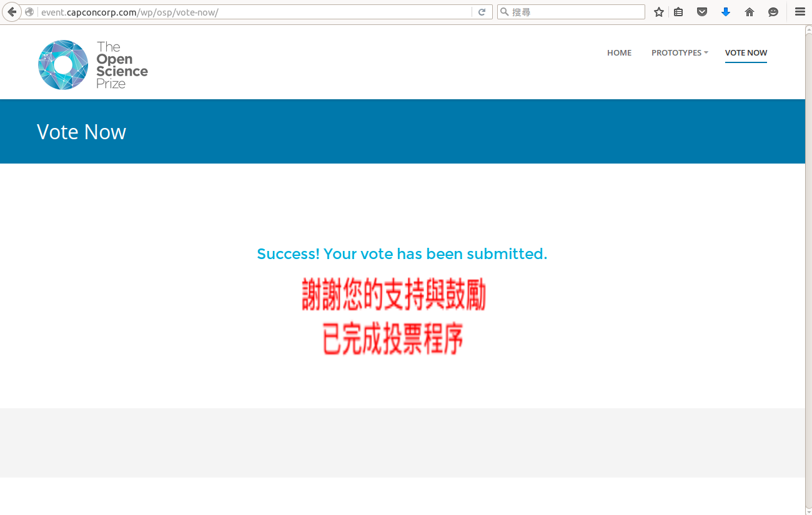The height and width of the screenshot is (515, 812).
Task: Click inside the browser search field
Action: 575,12
